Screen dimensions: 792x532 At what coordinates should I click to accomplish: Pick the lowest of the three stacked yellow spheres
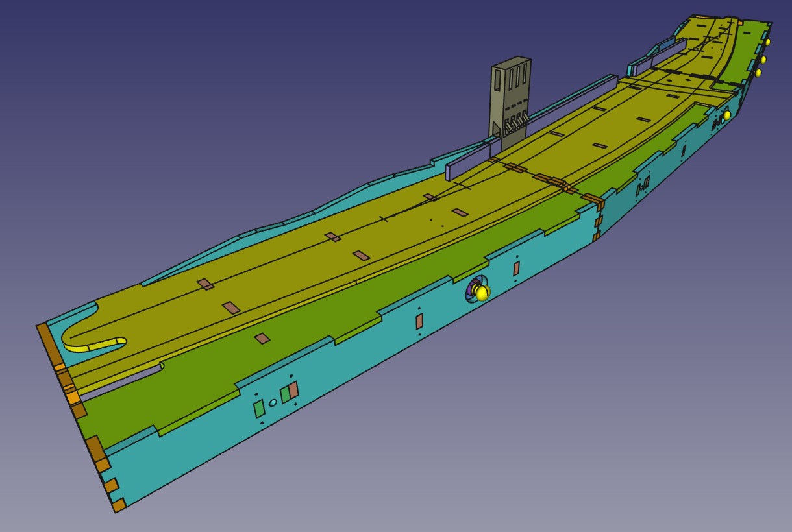pos(758,73)
